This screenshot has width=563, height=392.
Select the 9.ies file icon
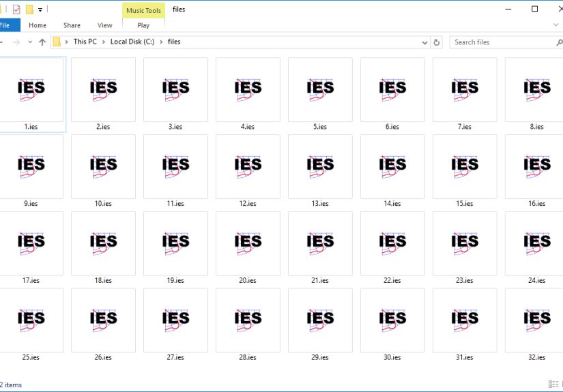31,167
